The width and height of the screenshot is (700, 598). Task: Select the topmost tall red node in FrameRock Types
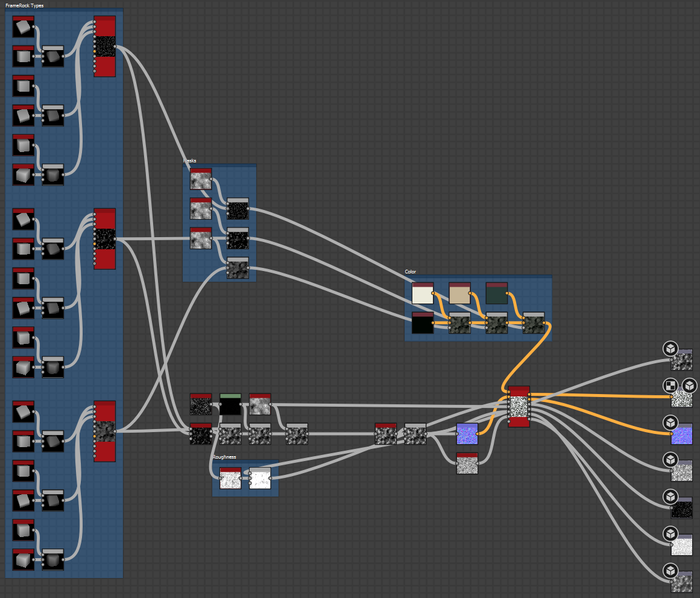[105, 46]
